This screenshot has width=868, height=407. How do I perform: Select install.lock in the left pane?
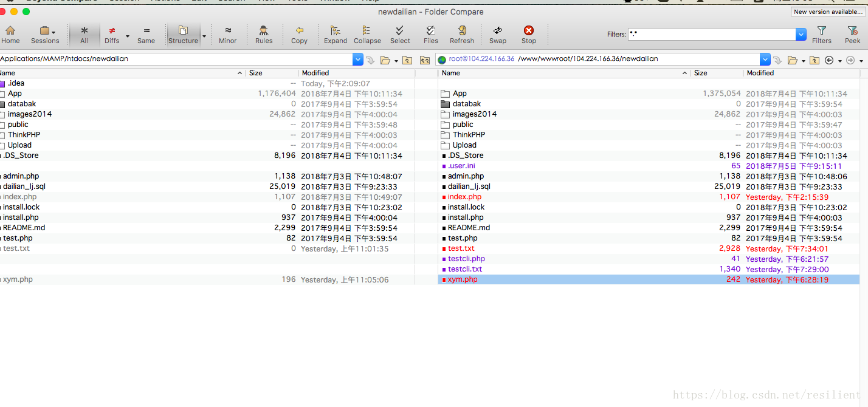pos(21,207)
